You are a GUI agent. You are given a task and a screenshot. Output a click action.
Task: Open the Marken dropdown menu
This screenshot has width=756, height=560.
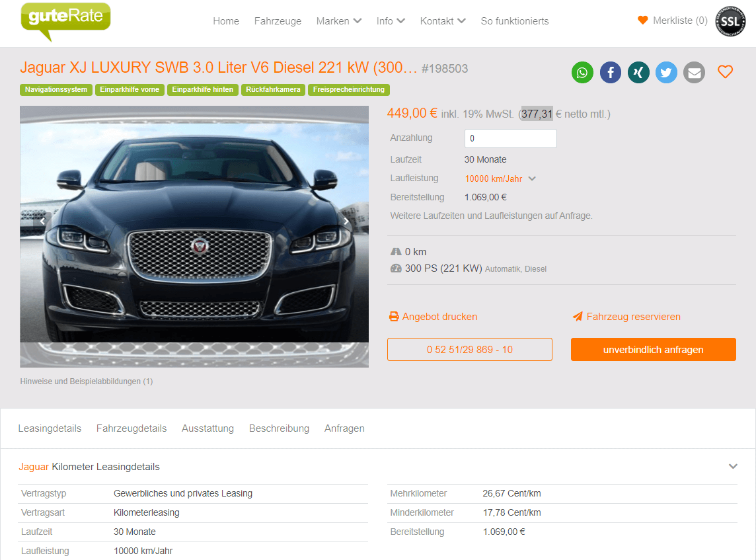(338, 21)
